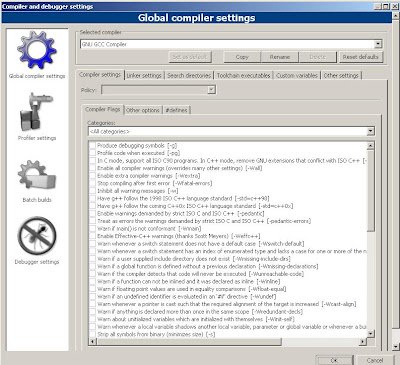Image resolution: width=400 pixels, height=365 pixels.
Task: Enable the [-Wmissing-declarations] warning
Action: [92, 266]
